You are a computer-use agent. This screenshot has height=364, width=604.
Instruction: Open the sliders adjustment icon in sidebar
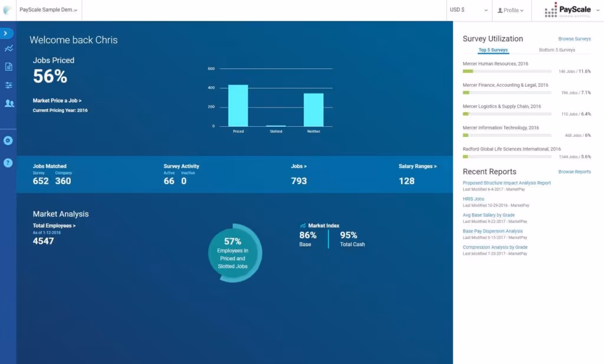8,85
